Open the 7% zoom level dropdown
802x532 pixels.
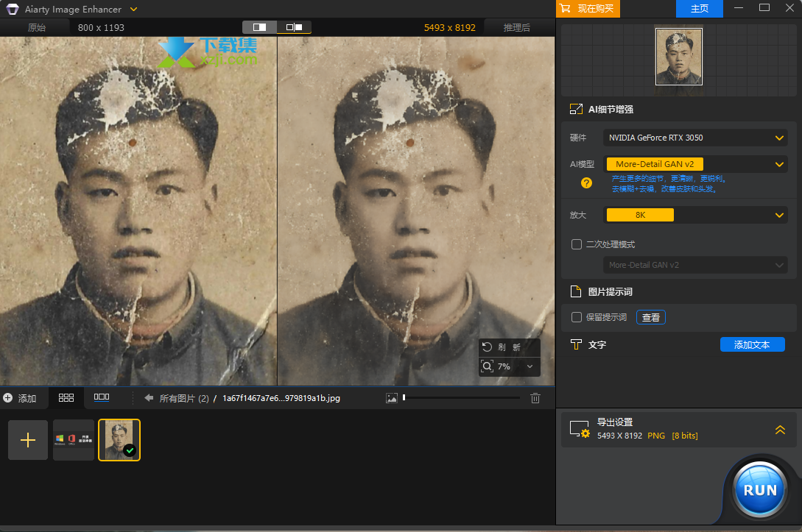coord(530,366)
